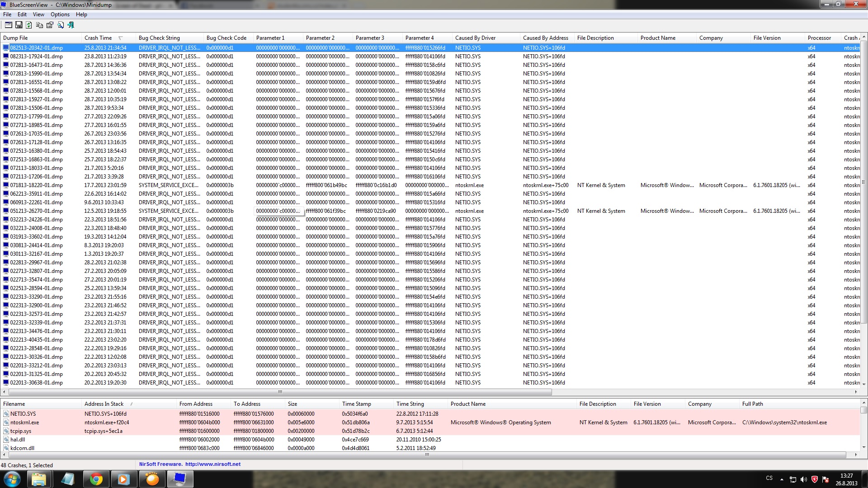Sort crashes by Crash Time column

98,38
